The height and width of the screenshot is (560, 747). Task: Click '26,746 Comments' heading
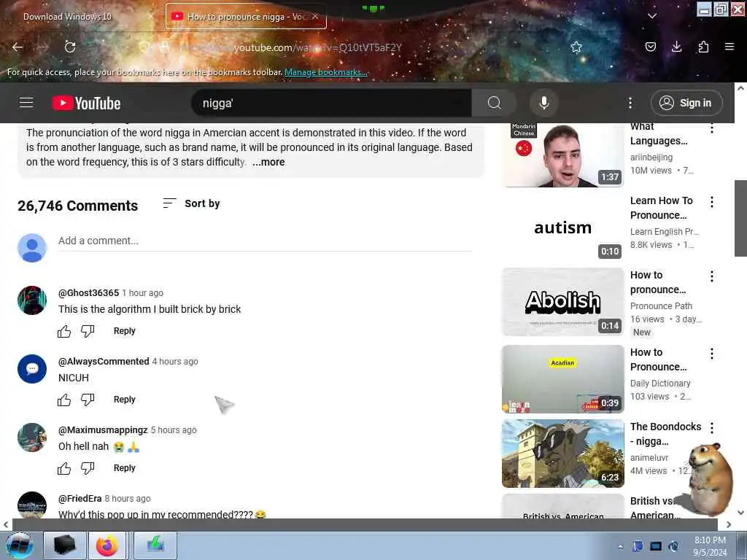pyautogui.click(x=77, y=206)
